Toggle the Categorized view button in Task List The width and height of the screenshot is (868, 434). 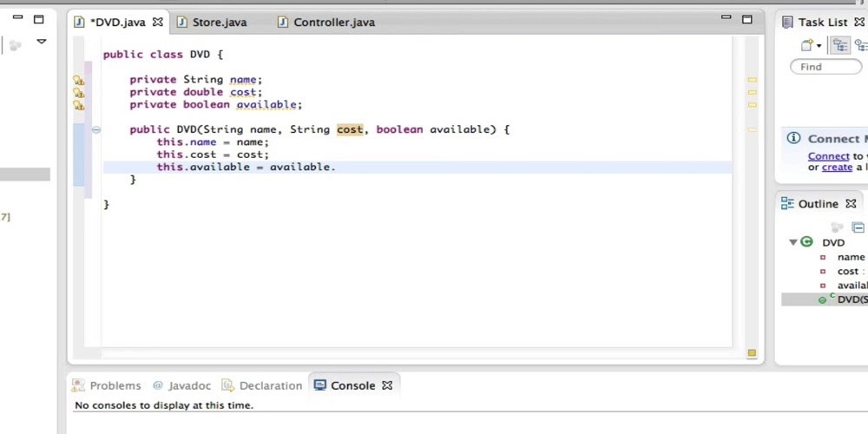pyautogui.click(x=839, y=45)
